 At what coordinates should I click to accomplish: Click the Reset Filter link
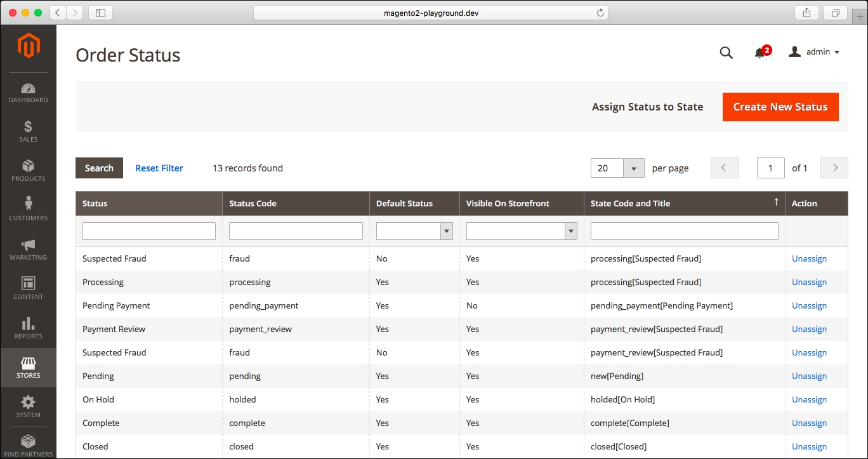[x=159, y=168]
